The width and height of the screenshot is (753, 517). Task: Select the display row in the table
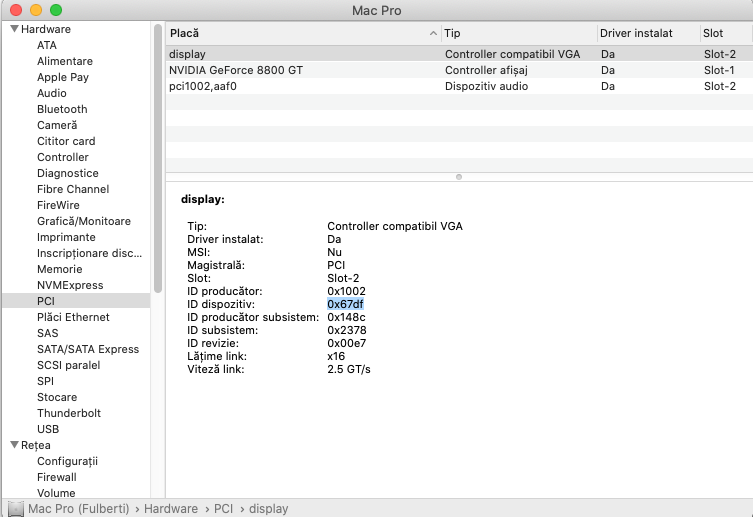pyautogui.click(x=459, y=54)
